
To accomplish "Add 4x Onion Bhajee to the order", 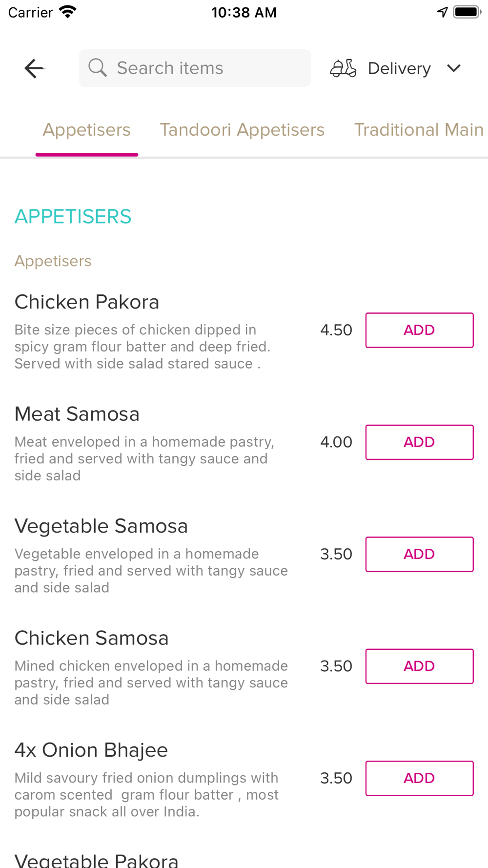I will [420, 778].
